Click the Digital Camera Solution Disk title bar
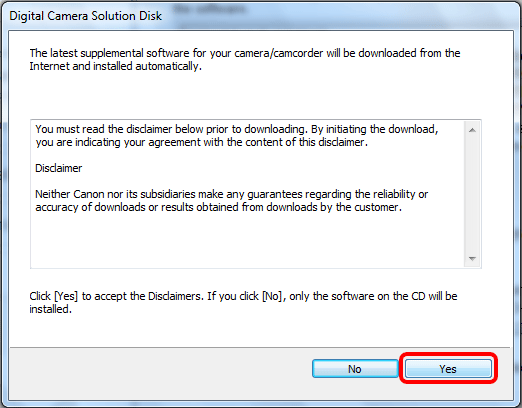The image size is (522, 408). pos(260,16)
